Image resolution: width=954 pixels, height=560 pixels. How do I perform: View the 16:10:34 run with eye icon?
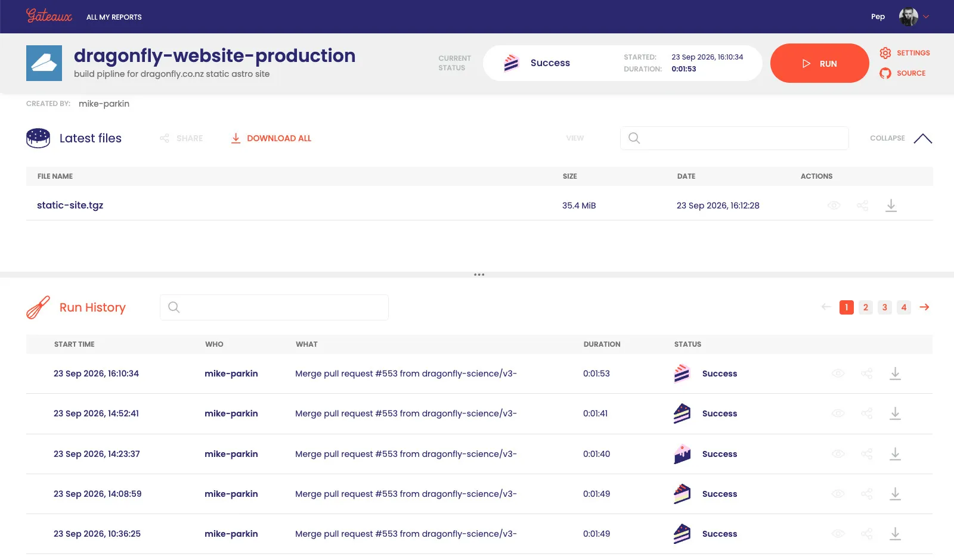tap(838, 374)
